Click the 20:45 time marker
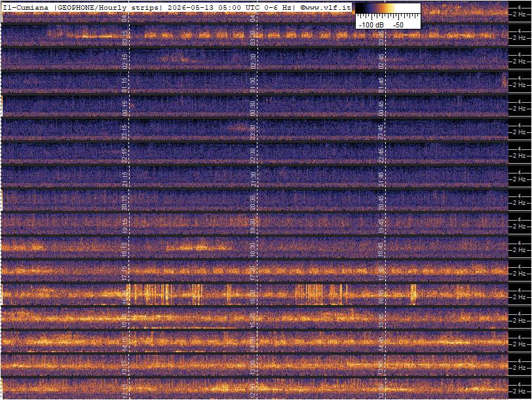The height and width of the screenshot is (400, 532). click(x=381, y=203)
